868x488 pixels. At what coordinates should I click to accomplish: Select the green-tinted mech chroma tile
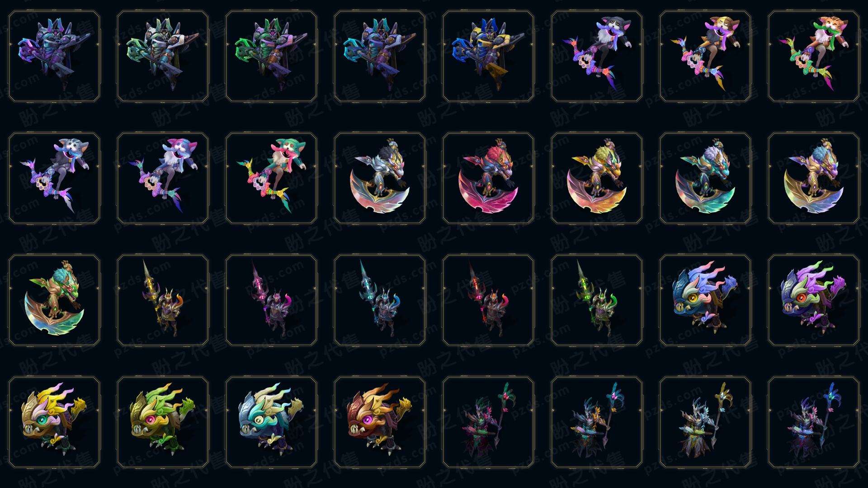tap(271, 56)
